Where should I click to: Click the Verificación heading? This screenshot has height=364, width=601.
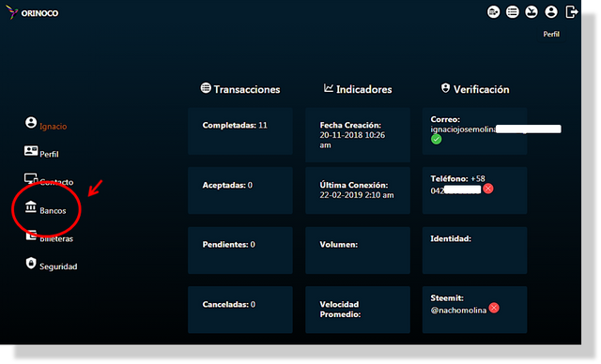(x=482, y=89)
